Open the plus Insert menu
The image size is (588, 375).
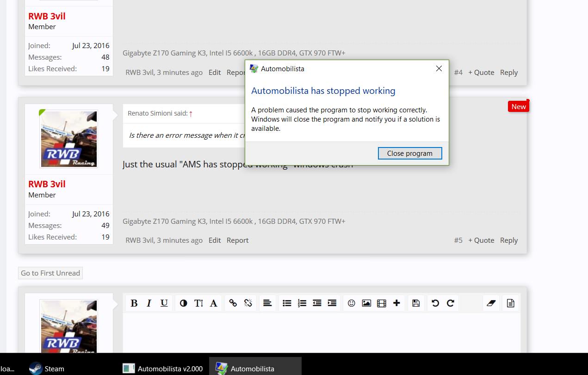point(396,303)
